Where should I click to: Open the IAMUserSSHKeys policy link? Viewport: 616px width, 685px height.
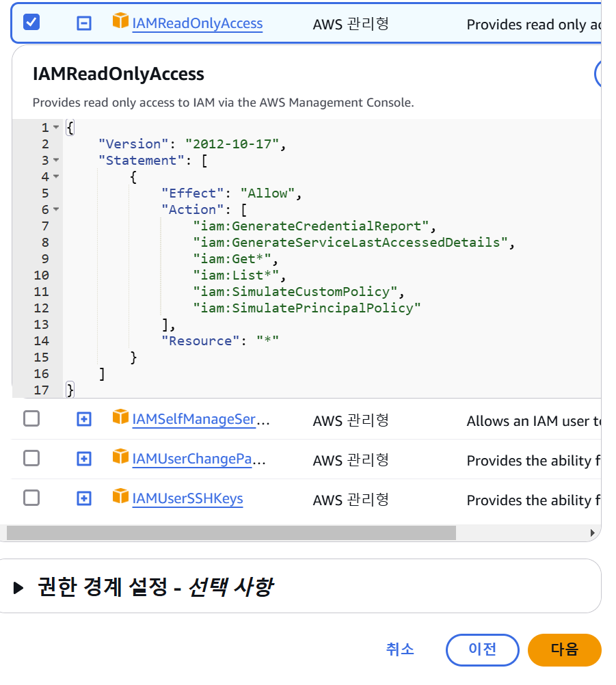click(x=188, y=498)
